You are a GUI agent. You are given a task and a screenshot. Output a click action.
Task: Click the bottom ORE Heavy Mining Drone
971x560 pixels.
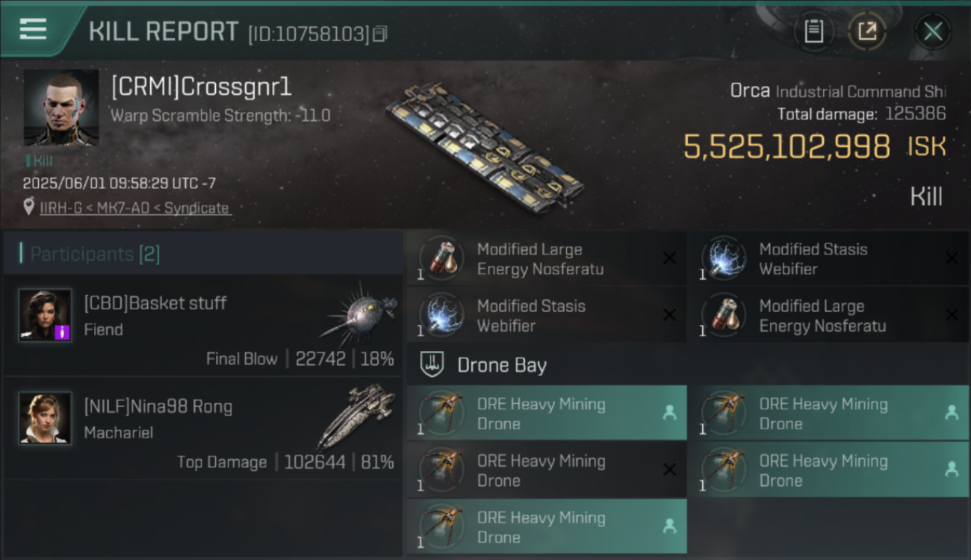coord(547,527)
